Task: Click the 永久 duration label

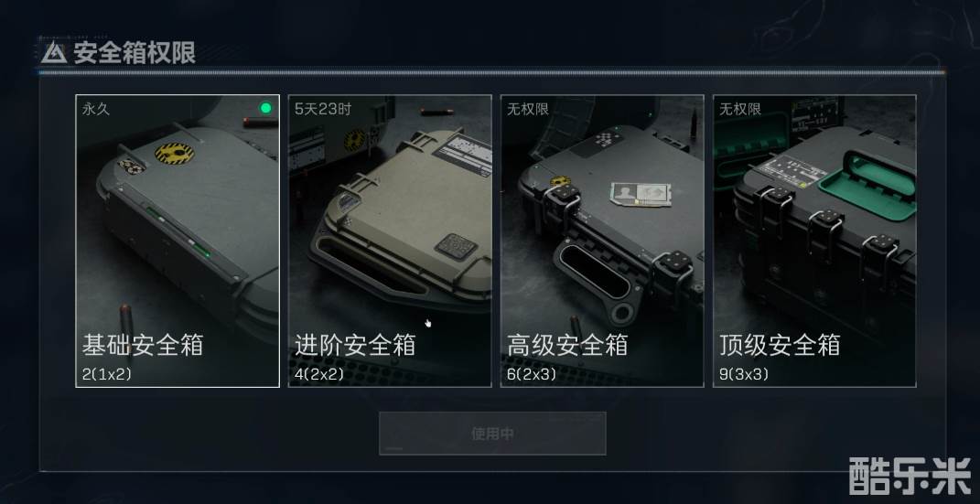Action: pos(96,109)
